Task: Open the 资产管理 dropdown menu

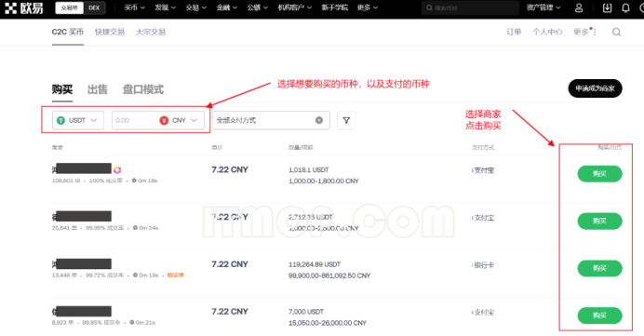Action: (x=543, y=7)
